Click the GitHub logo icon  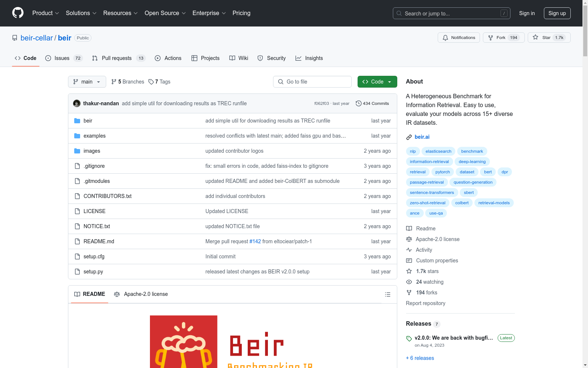pos(18,13)
